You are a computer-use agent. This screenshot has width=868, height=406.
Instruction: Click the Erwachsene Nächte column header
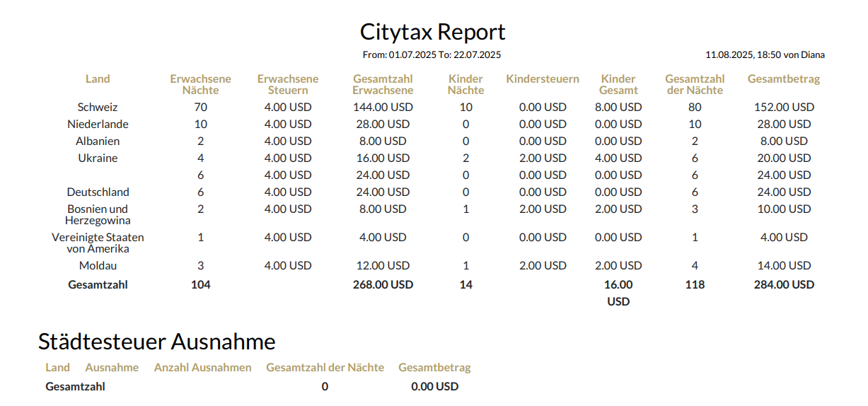tap(200, 84)
